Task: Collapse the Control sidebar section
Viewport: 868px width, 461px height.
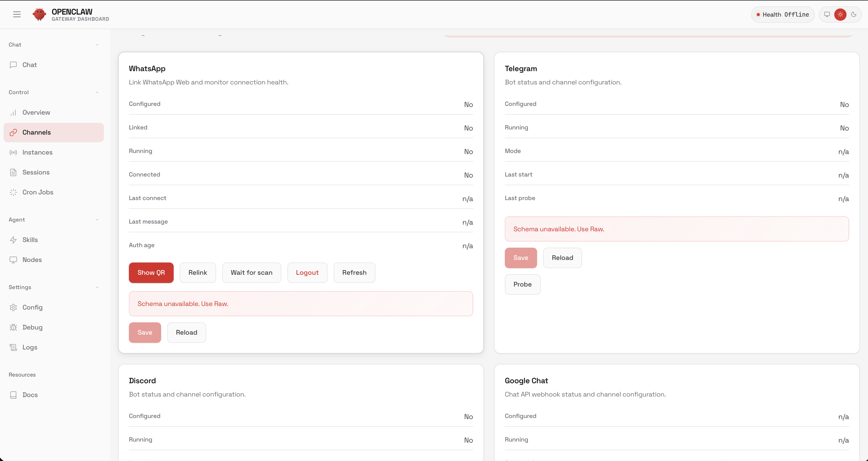Action: pyautogui.click(x=97, y=92)
